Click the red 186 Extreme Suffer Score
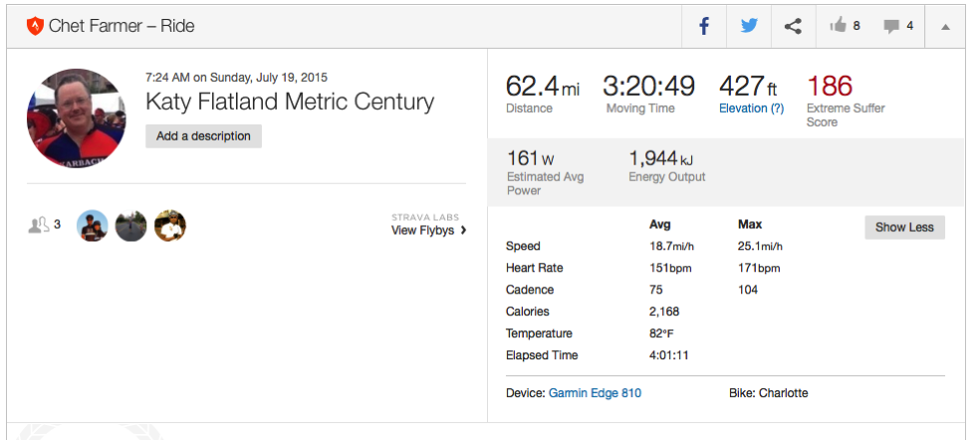This screenshot has height=440, width=980. pyautogui.click(x=830, y=87)
